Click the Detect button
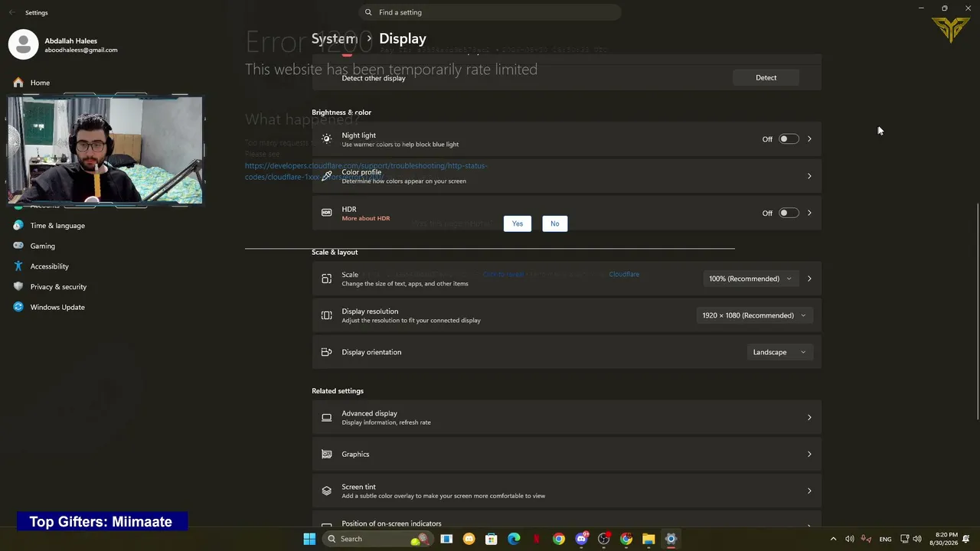The image size is (980, 551). 766,77
